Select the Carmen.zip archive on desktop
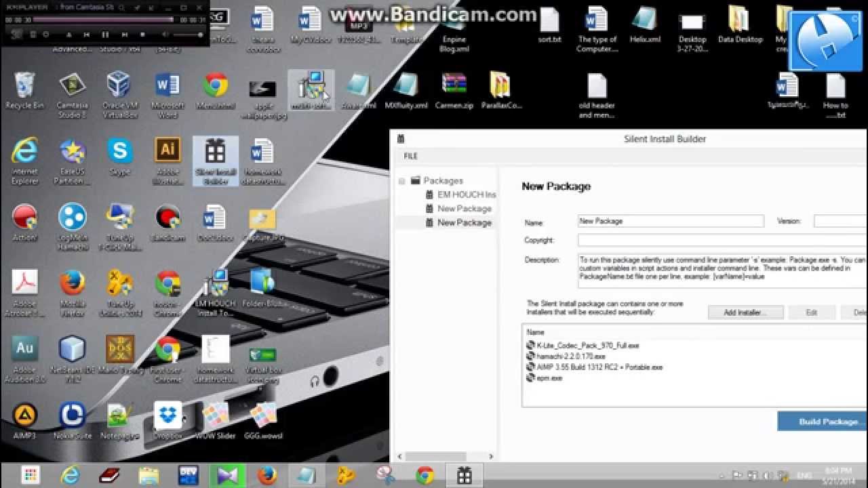The image size is (868, 488). (x=454, y=90)
